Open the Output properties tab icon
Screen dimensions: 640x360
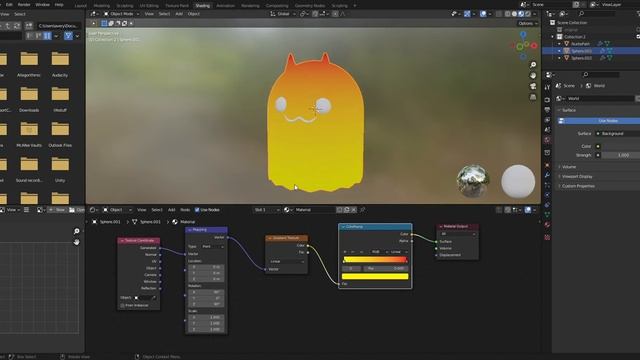coord(547,110)
